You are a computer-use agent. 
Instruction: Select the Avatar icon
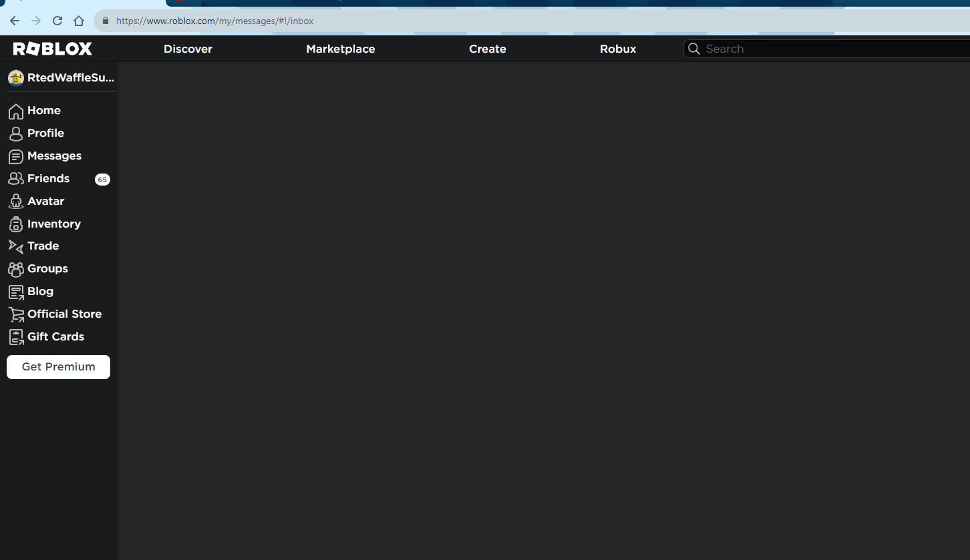(x=16, y=201)
